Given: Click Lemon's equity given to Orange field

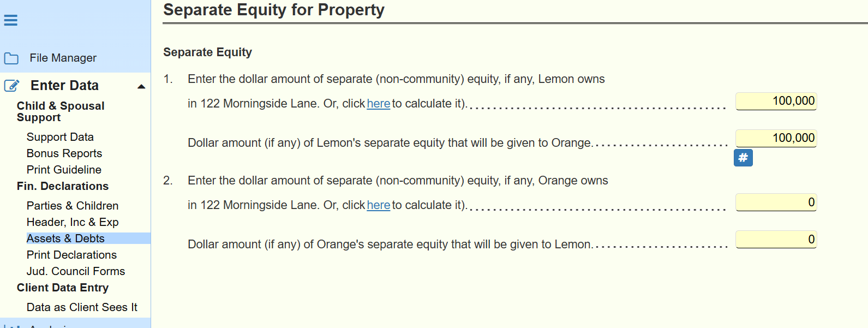Looking at the screenshot, I should pyautogui.click(x=776, y=138).
